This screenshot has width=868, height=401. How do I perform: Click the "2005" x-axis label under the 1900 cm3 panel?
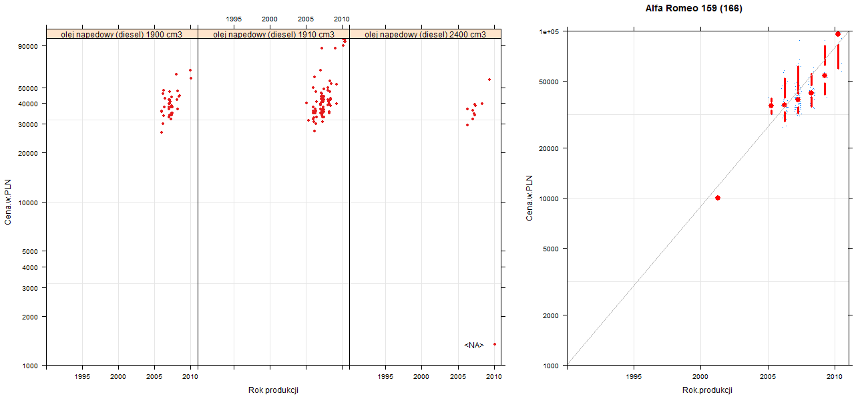pos(154,377)
